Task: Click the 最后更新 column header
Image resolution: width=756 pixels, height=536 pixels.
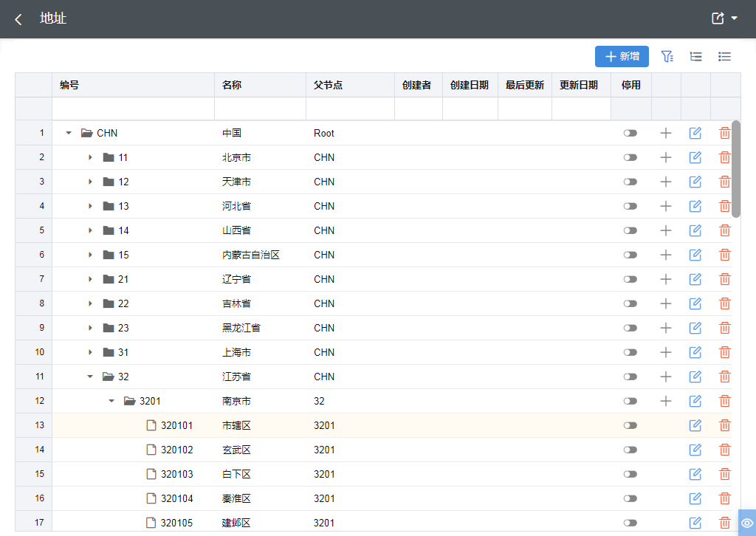Action: [x=525, y=86]
